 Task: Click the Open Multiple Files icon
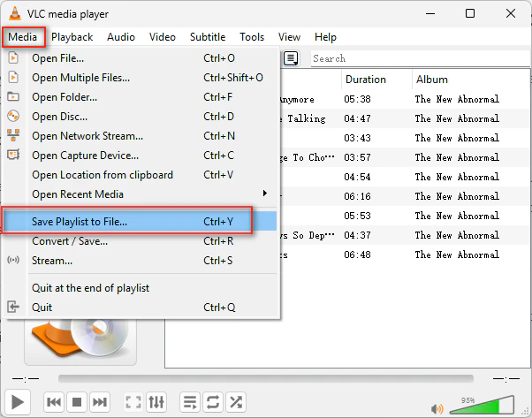(13, 78)
